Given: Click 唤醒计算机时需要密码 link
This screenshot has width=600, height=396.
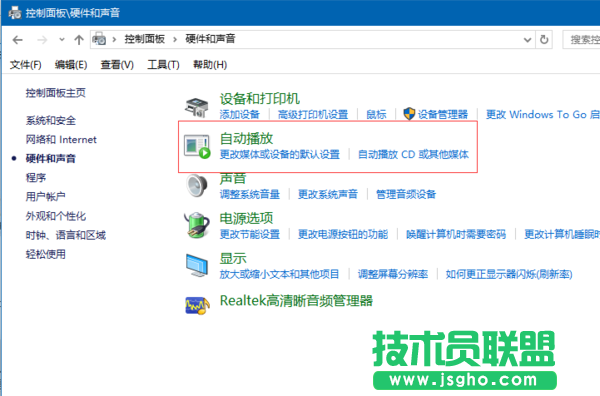Looking at the screenshot, I should [x=456, y=234].
